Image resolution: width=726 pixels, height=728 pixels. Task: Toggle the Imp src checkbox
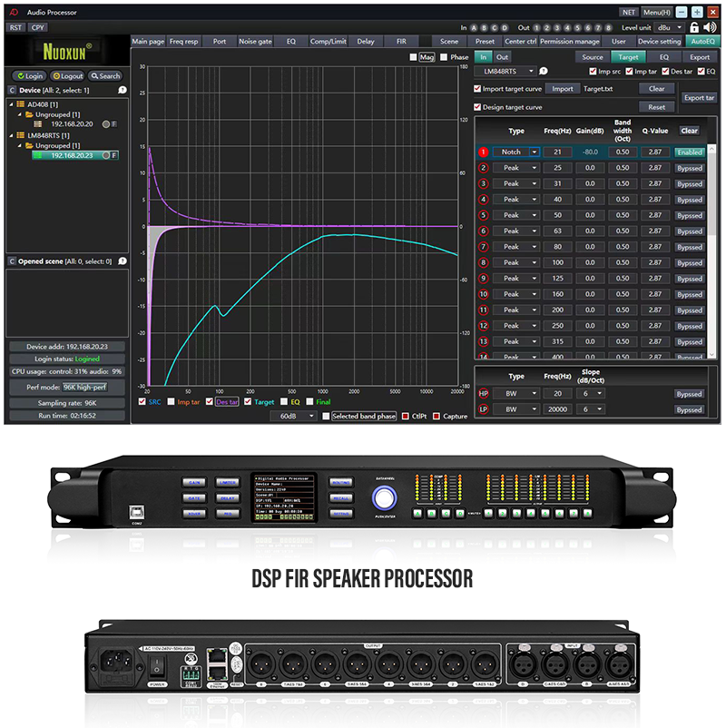[593, 71]
